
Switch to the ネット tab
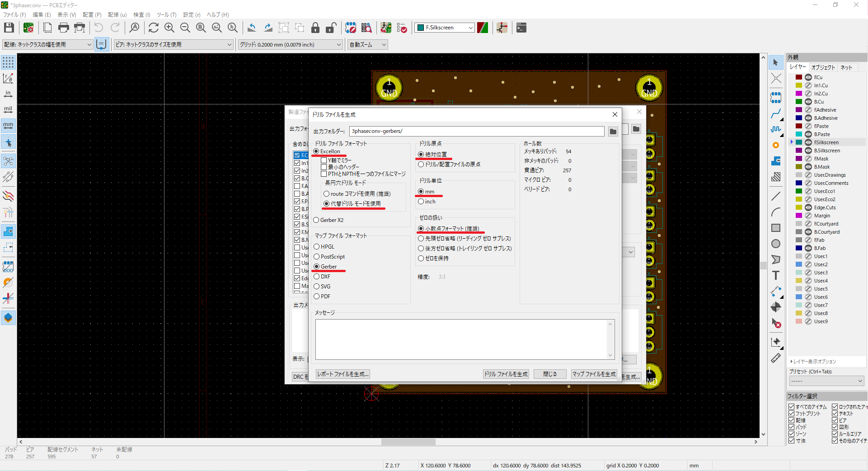tap(846, 68)
